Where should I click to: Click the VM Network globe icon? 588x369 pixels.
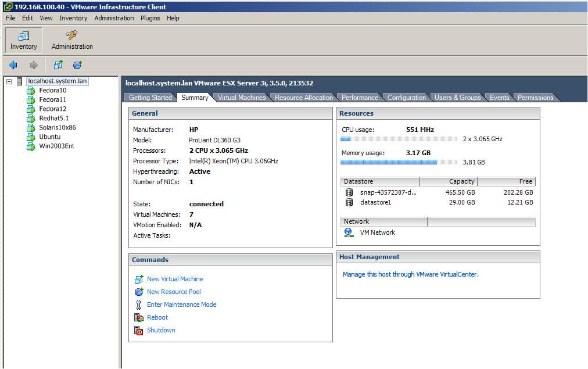click(349, 232)
